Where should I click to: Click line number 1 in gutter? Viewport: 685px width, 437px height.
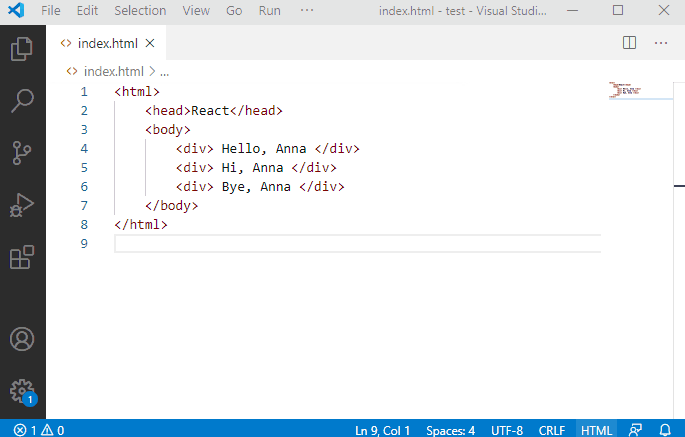tap(84, 92)
